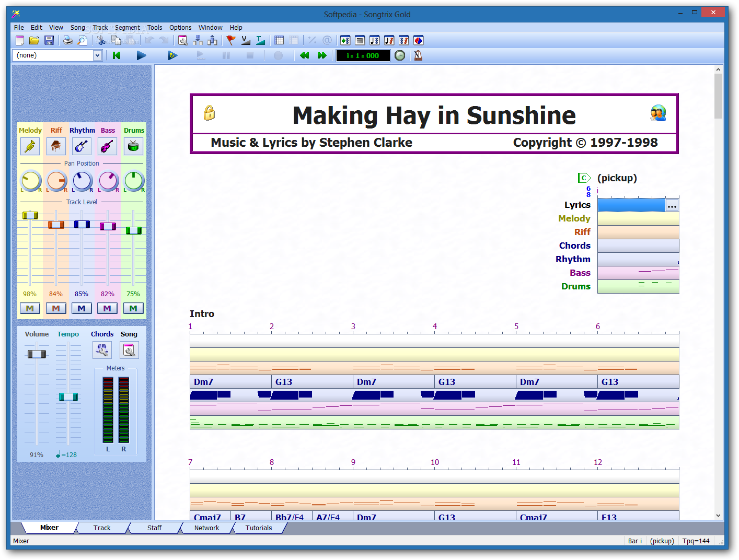The width and height of the screenshot is (739, 560).
Task: Mute the Bass track
Action: click(x=107, y=308)
